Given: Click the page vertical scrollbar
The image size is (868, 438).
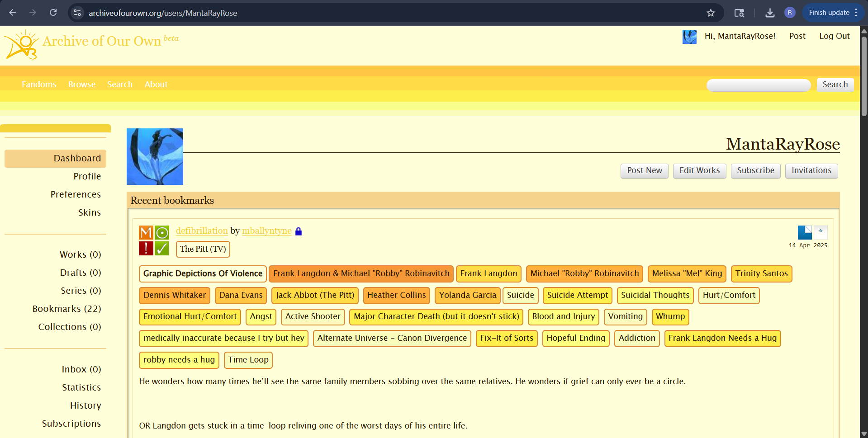Looking at the screenshot, I should pos(864,77).
